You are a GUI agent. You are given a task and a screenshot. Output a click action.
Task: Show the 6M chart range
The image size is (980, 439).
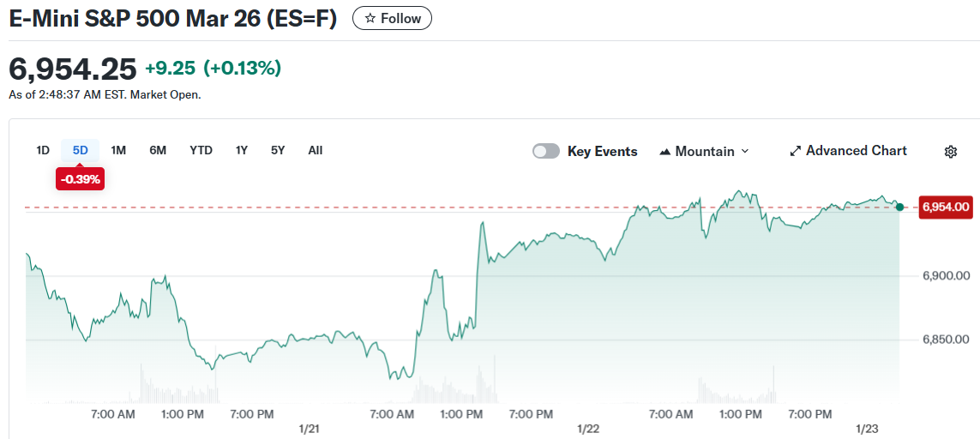(158, 150)
